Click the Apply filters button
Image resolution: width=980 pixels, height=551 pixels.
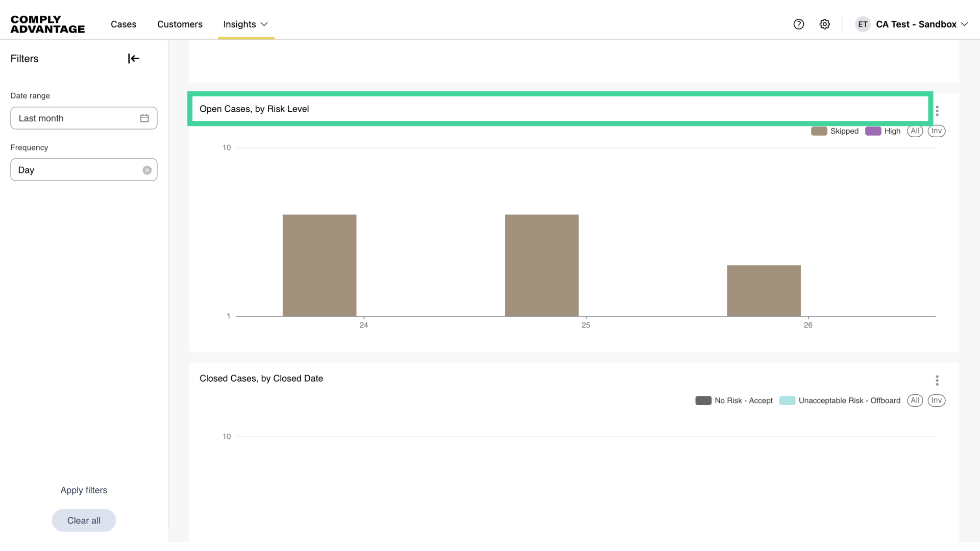click(84, 490)
